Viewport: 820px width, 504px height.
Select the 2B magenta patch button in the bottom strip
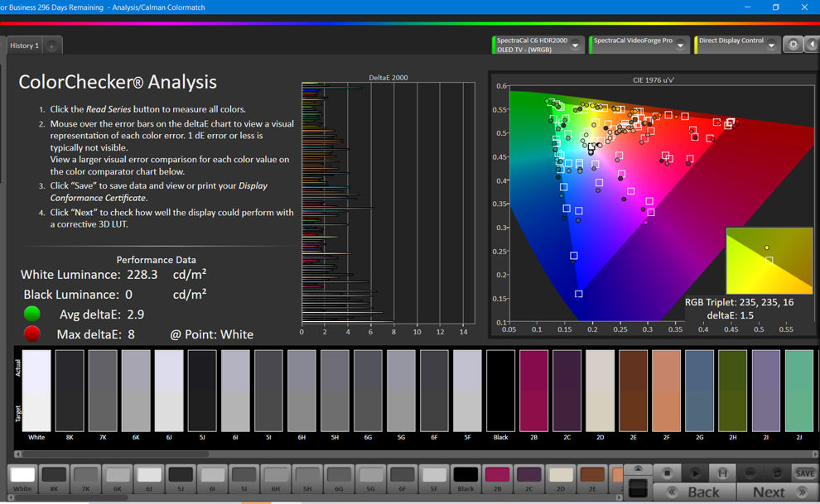(x=497, y=479)
